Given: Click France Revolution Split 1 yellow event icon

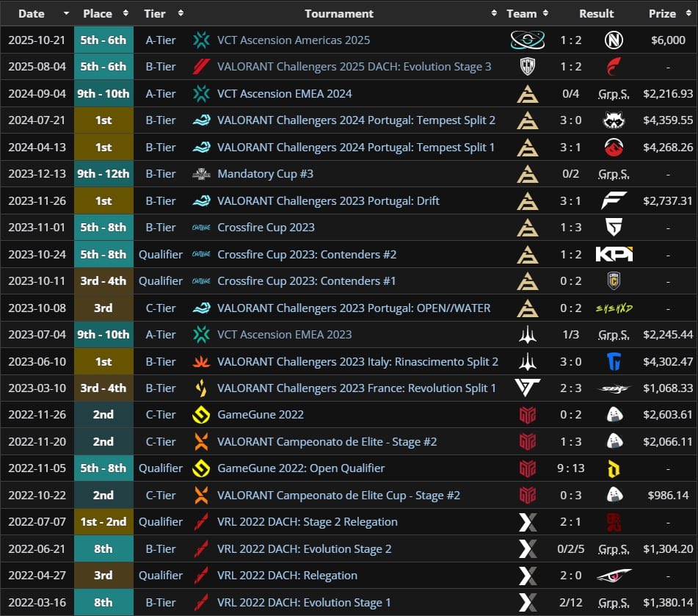Looking at the screenshot, I should 201,388.
